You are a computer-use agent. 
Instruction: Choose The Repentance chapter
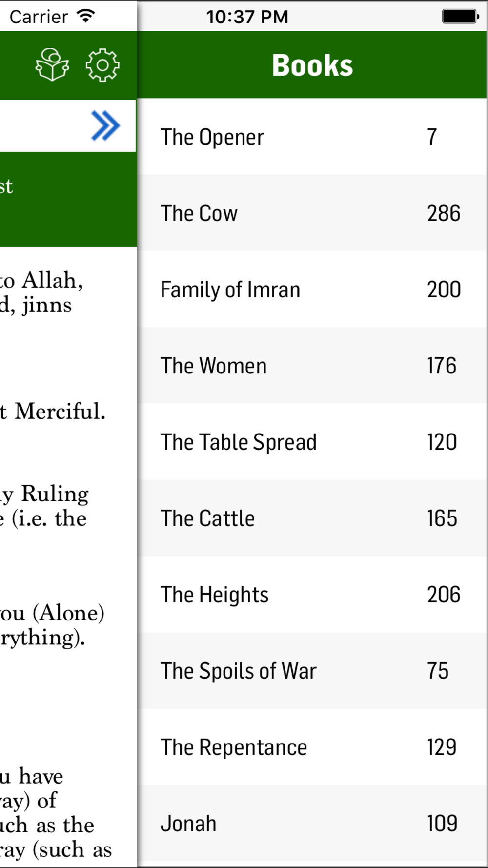[x=234, y=747]
